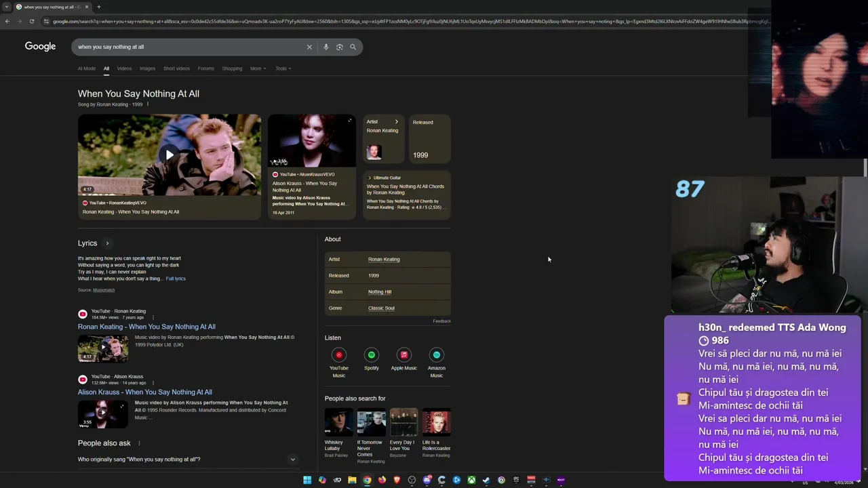The width and height of the screenshot is (868, 488).
Task: Click inside the Google search input field
Action: 190,47
